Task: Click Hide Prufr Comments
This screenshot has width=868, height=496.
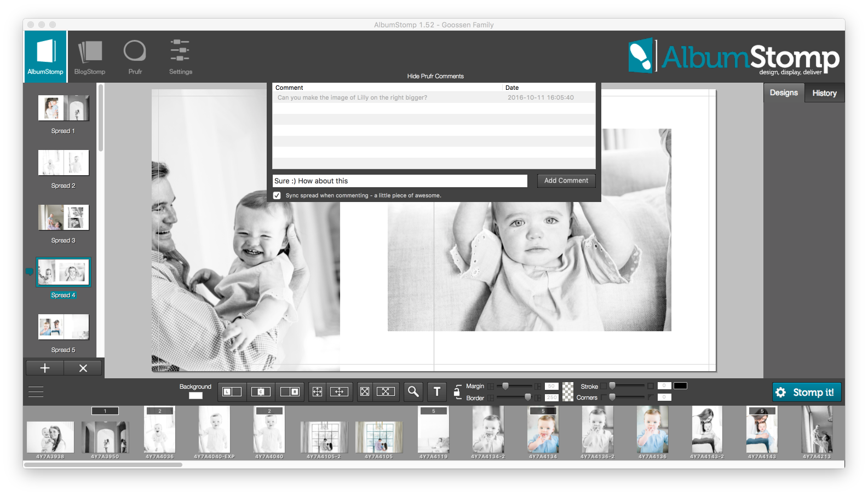Action: coord(435,76)
